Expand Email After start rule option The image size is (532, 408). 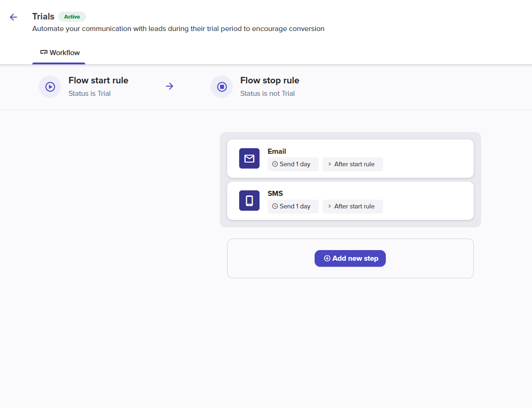pyautogui.click(x=353, y=164)
